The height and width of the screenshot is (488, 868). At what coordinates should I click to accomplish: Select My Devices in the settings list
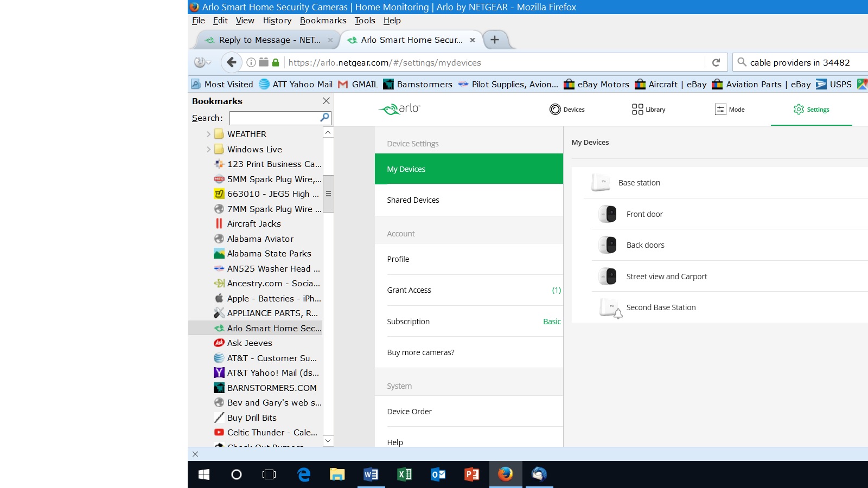[469, 169]
